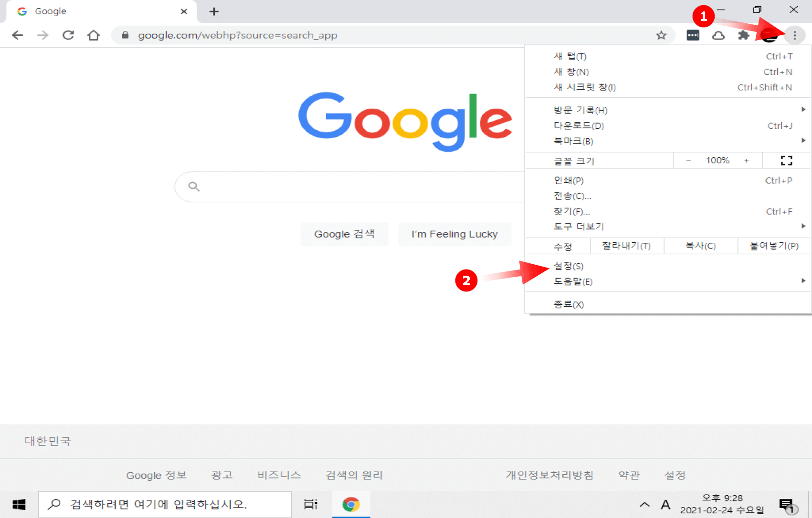Screen dimensions: 812x518
Task: Expand 방문 기록(H) submenu
Action: pyautogui.click(x=668, y=110)
